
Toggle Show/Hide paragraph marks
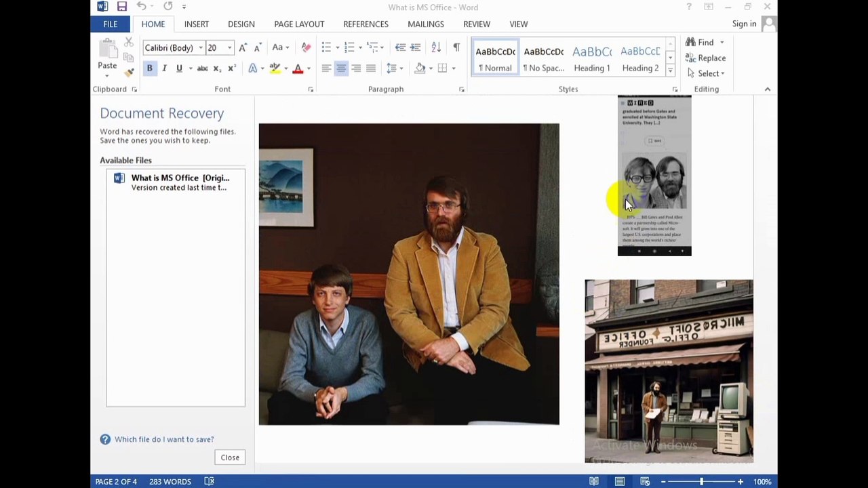point(456,47)
